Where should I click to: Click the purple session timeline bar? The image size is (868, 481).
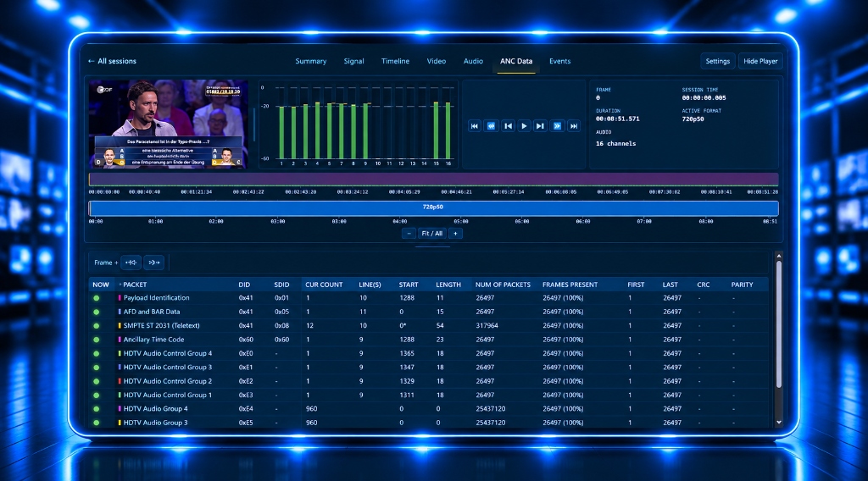[x=433, y=180]
